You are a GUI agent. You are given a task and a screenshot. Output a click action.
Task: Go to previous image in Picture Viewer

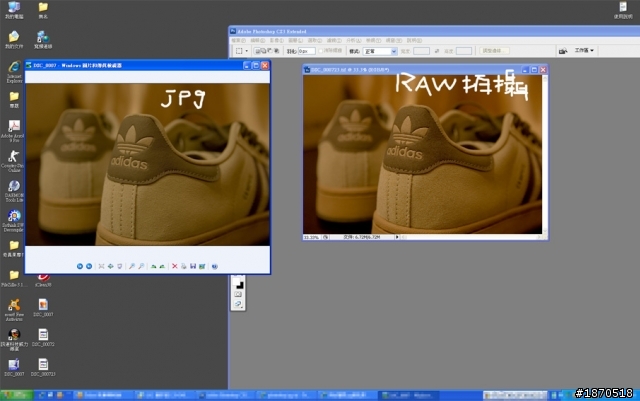[x=80, y=266]
